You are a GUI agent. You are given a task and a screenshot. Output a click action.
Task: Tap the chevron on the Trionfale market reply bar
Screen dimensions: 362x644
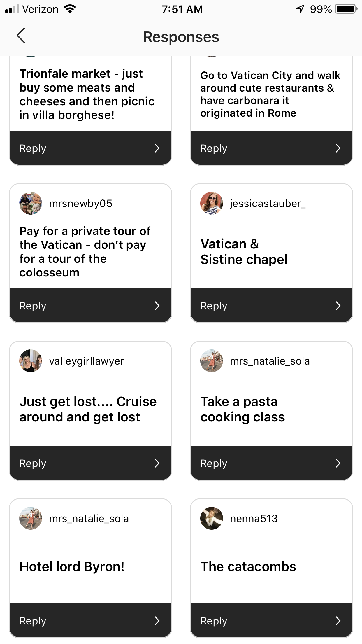(157, 148)
